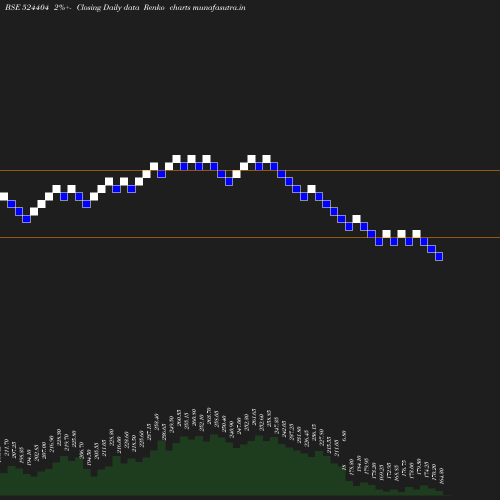
Task: Select the leftmost white Renko brick at chart edge
Action: pyautogui.click(x=4, y=196)
